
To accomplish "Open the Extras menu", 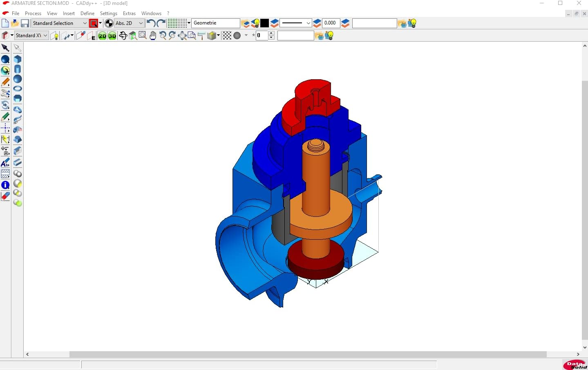I will click(x=129, y=13).
